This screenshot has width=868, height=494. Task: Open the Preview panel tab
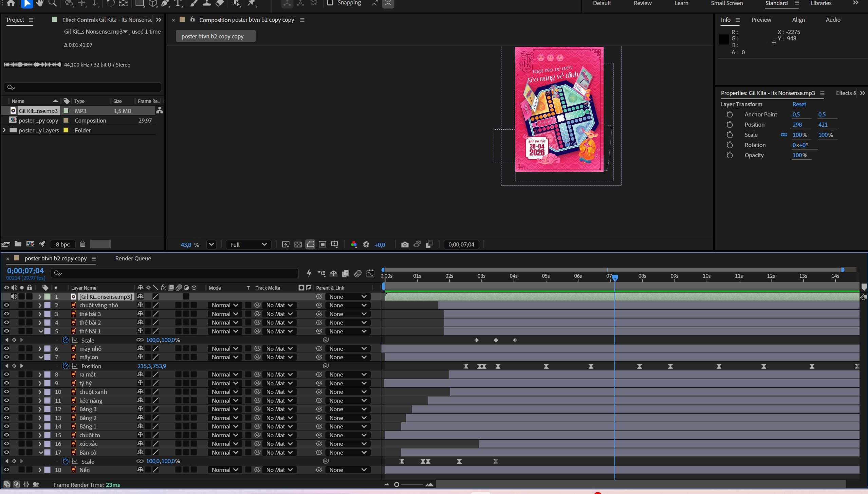pyautogui.click(x=761, y=20)
